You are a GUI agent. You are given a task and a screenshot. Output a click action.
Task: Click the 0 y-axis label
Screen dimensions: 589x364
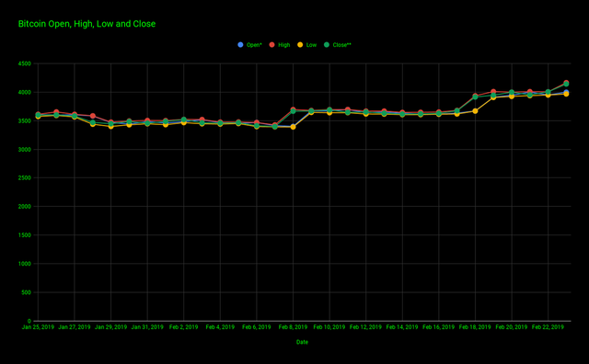[29, 321]
